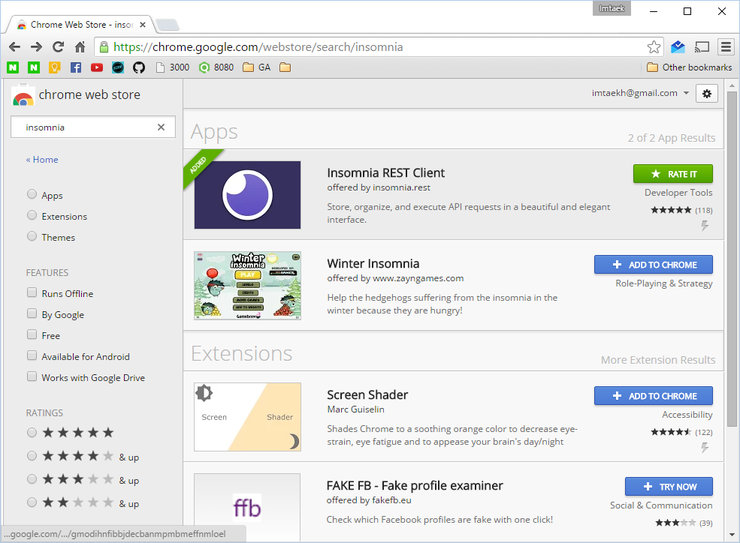Image resolution: width=740 pixels, height=543 pixels.
Task: Open the blue mail extension icon
Action: click(678, 47)
